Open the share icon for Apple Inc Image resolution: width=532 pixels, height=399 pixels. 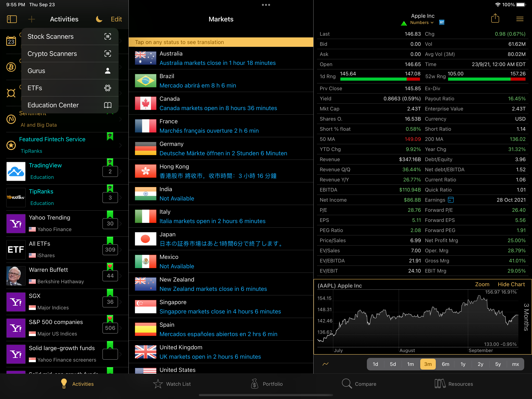[x=495, y=19]
